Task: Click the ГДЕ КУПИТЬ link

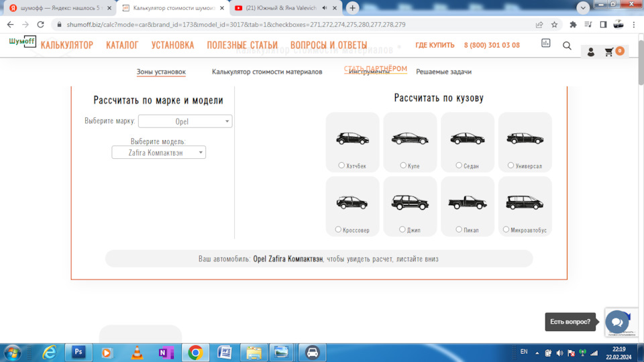Action: coord(435,45)
